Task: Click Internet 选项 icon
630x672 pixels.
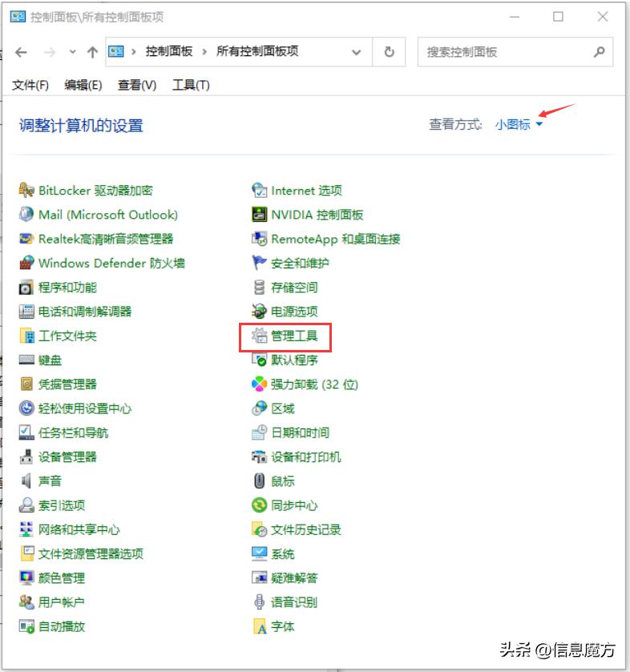Action: tap(259, 191)
